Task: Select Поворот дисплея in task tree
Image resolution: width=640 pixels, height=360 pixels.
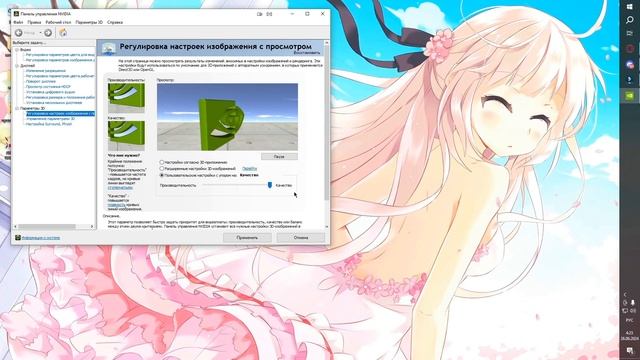Action: (x=41, y=81)
